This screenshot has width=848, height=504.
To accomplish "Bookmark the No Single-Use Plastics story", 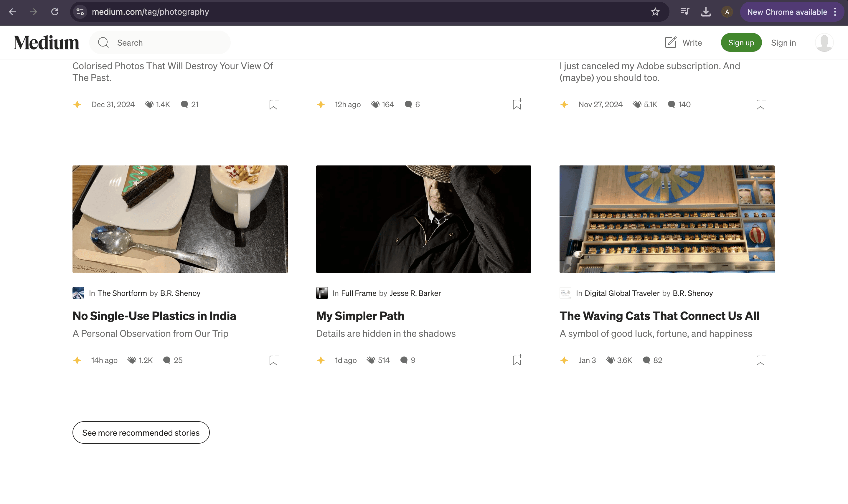I will pyautogui.click(x=274, y=360).
